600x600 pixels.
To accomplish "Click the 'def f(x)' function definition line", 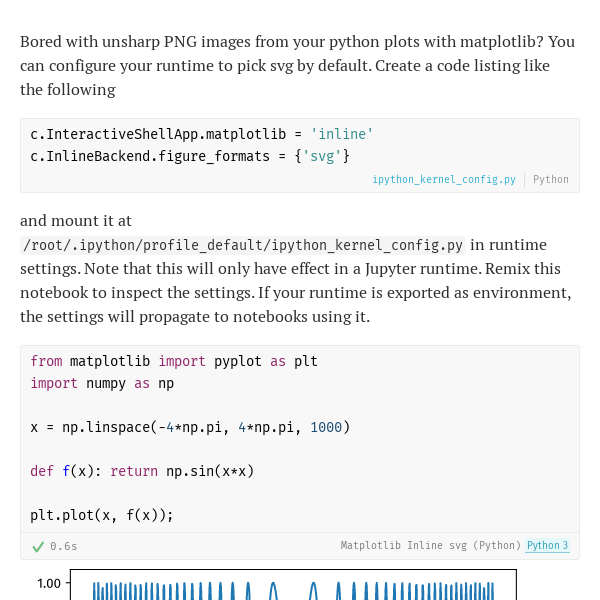I will [x=142, y=471].
